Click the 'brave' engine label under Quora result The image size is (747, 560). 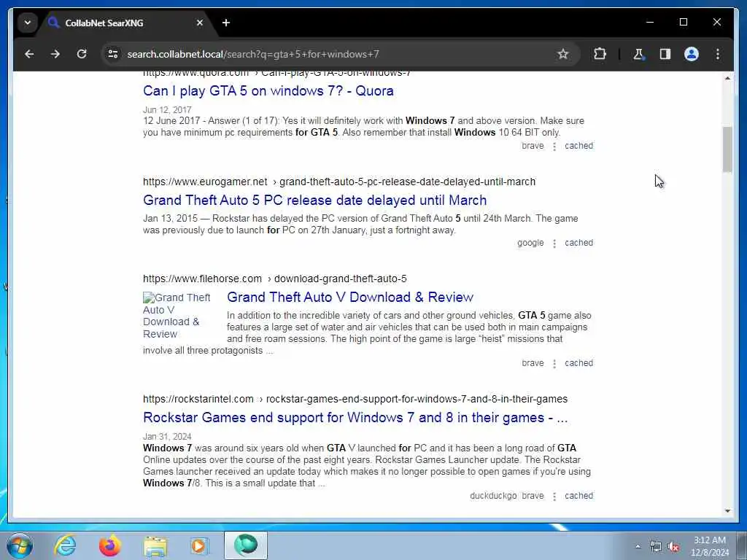(533, 146)
